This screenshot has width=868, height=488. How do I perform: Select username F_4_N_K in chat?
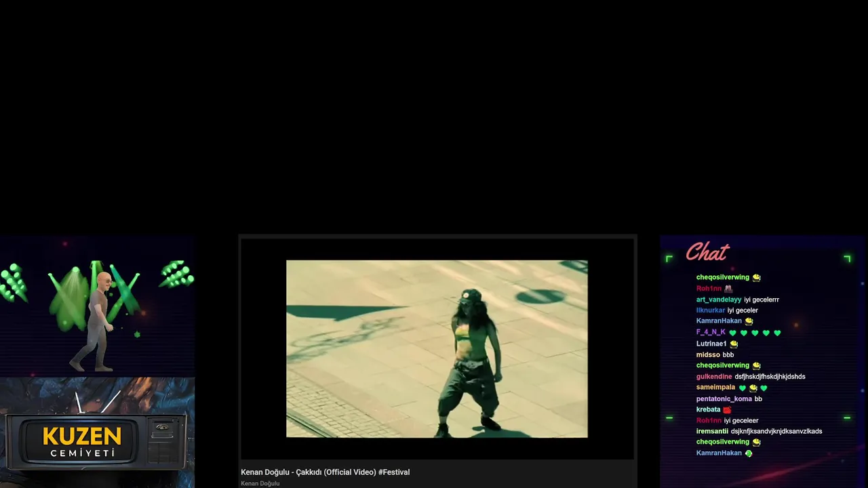tap(711, 332)
